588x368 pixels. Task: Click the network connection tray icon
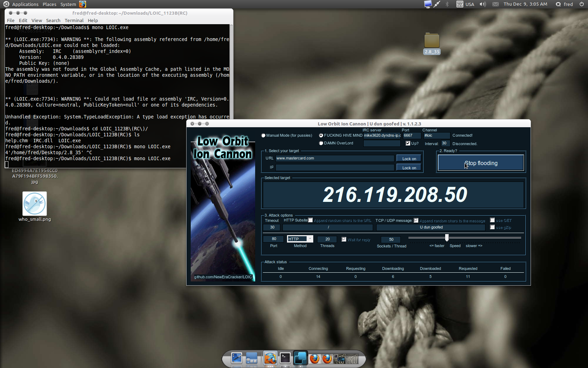tap(437, 4)
